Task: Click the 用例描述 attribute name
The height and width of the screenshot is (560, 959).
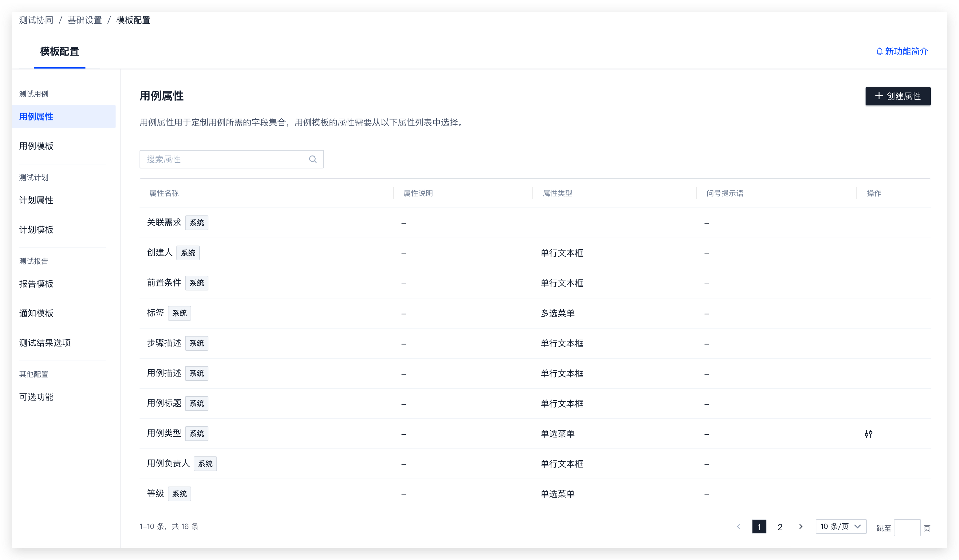Action: (164, 373)
